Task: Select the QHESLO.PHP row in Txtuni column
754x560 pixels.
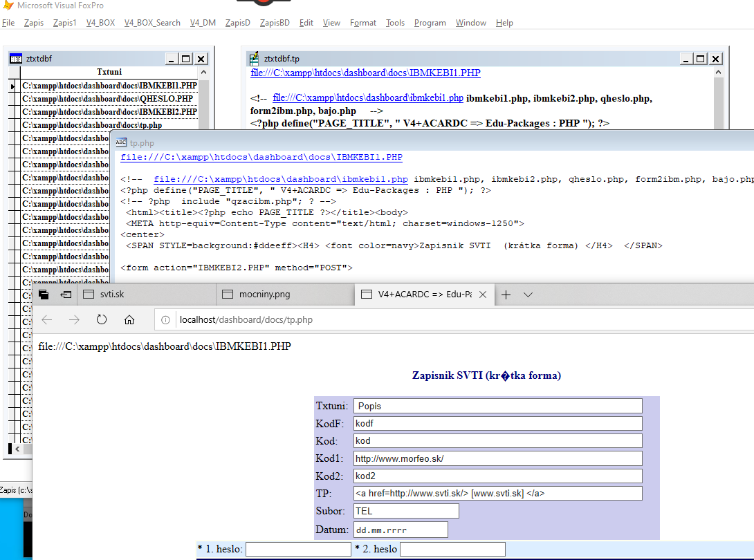Action: [109, 99]
